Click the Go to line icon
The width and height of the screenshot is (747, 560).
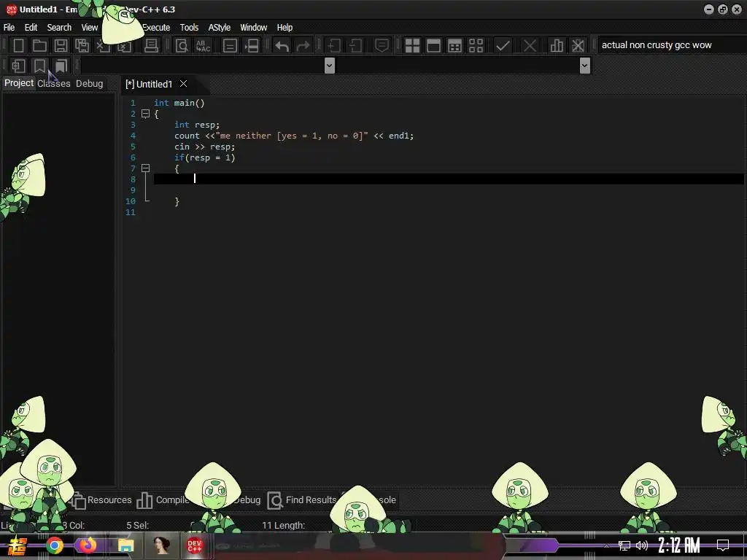click(x=252, y=46)
